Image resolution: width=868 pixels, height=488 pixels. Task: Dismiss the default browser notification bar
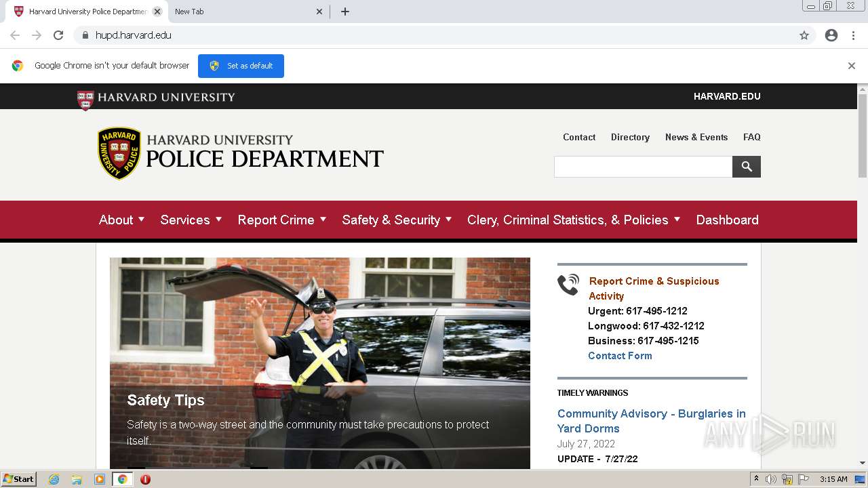pos(852,66)
